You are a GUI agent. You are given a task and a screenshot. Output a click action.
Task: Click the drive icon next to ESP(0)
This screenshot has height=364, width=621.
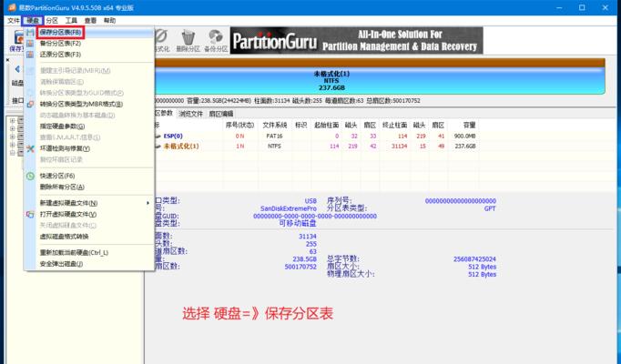[158, 136]
